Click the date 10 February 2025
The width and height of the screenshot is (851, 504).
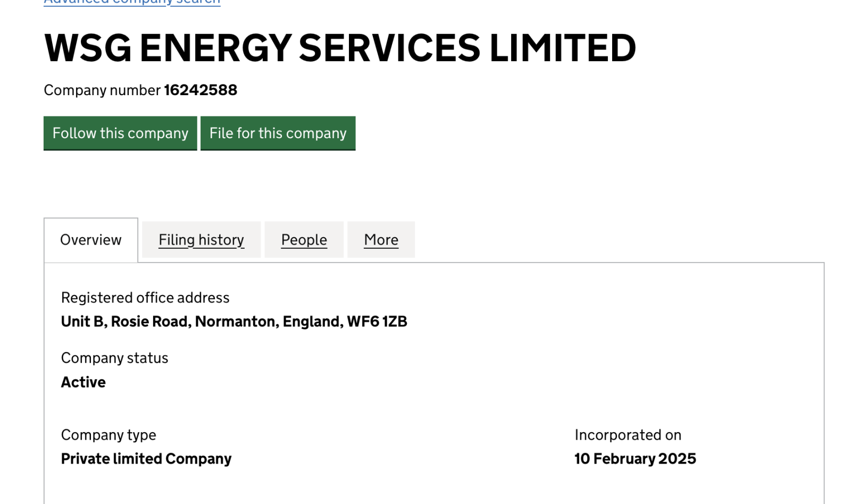pyautogui.click(x=635, y=459)
